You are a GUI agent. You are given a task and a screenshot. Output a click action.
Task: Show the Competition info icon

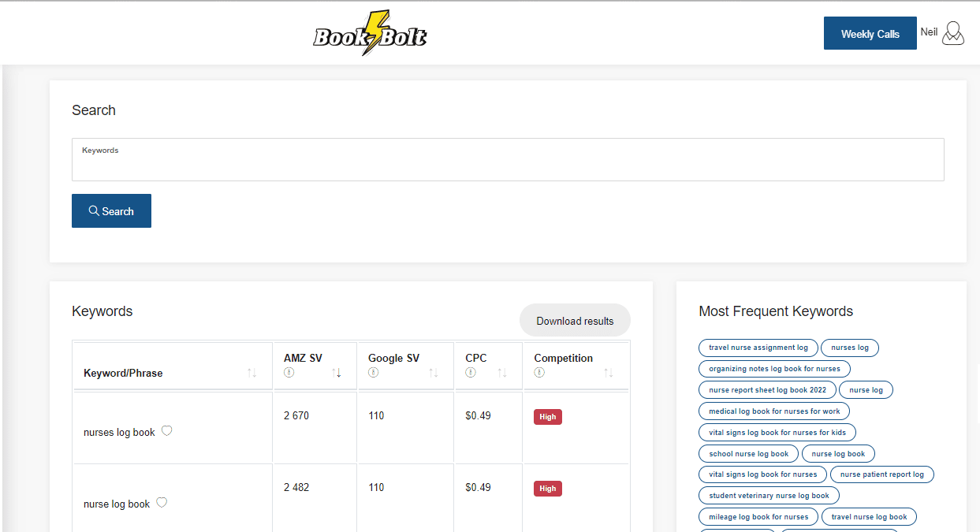539,373
